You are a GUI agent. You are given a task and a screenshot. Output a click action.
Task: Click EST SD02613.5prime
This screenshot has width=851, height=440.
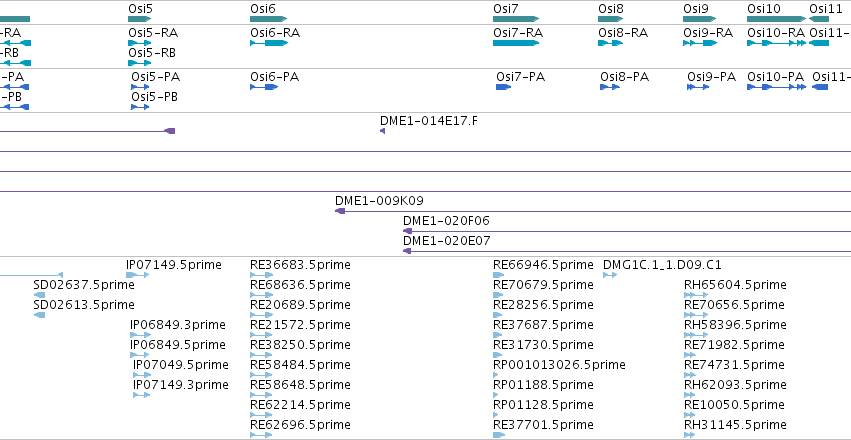point(39,315)
